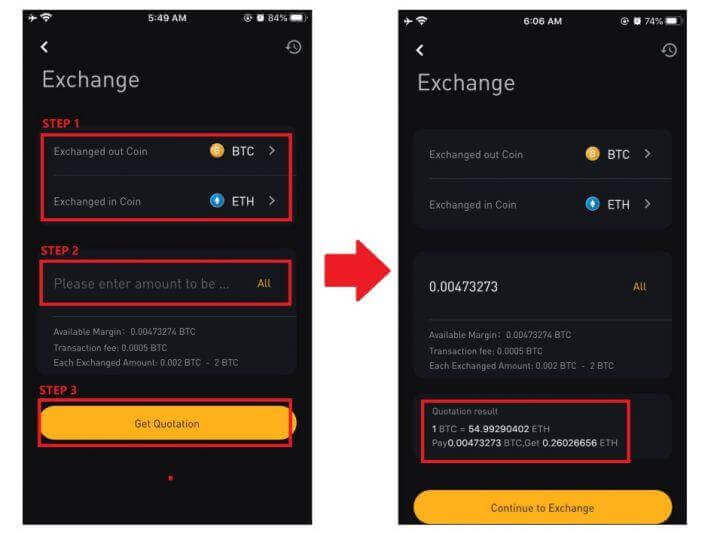Tap Exchanged out Coin label on left screen

pos(101,151)
